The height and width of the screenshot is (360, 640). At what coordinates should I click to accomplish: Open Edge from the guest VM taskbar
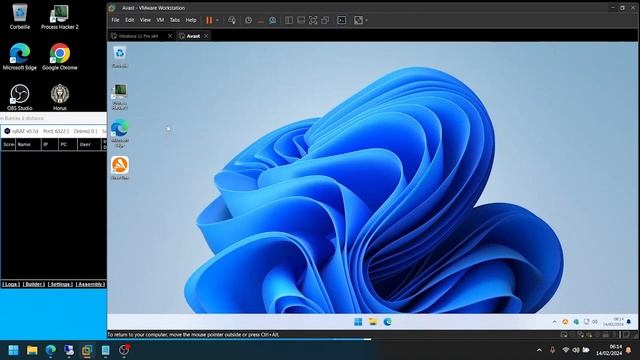(387, 322)
